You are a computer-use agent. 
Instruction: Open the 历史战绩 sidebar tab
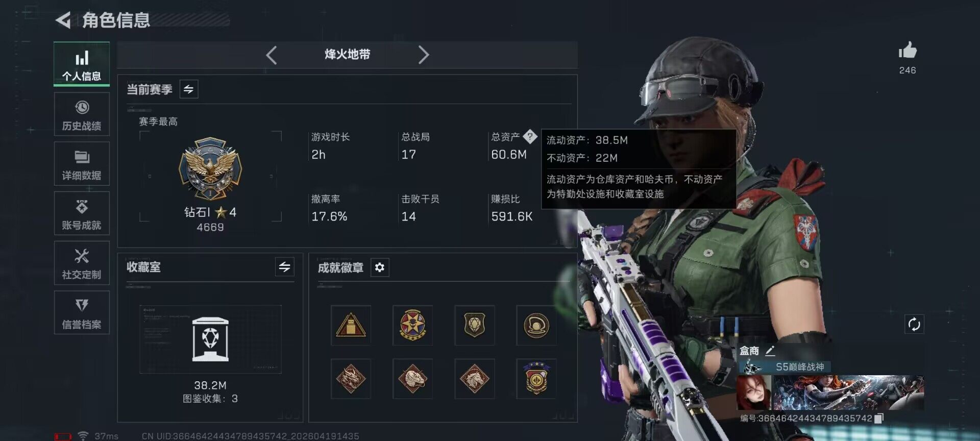82,114
